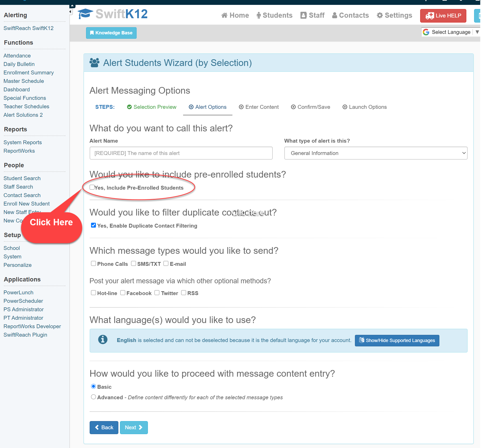This screenshot has width=481, height=448.
Task: Check Yes, Include Pre-Enrolled Students
Action: [x=92, y=187]
